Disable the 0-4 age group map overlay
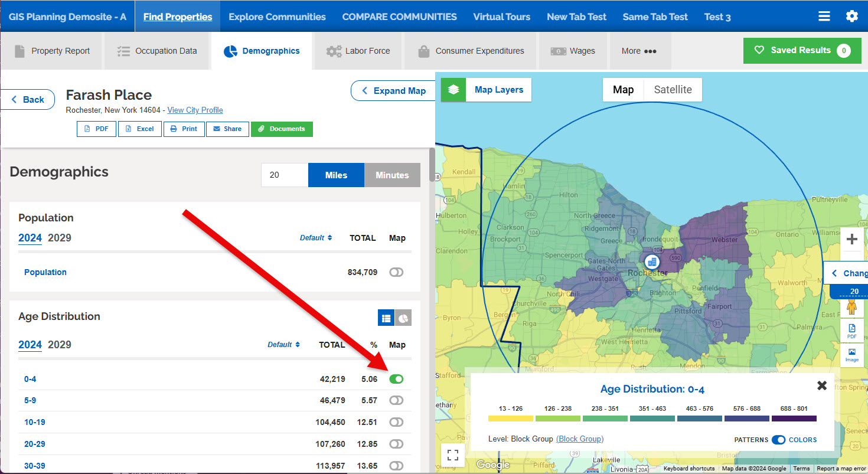The image size is (868, 474). click(396, 378)
